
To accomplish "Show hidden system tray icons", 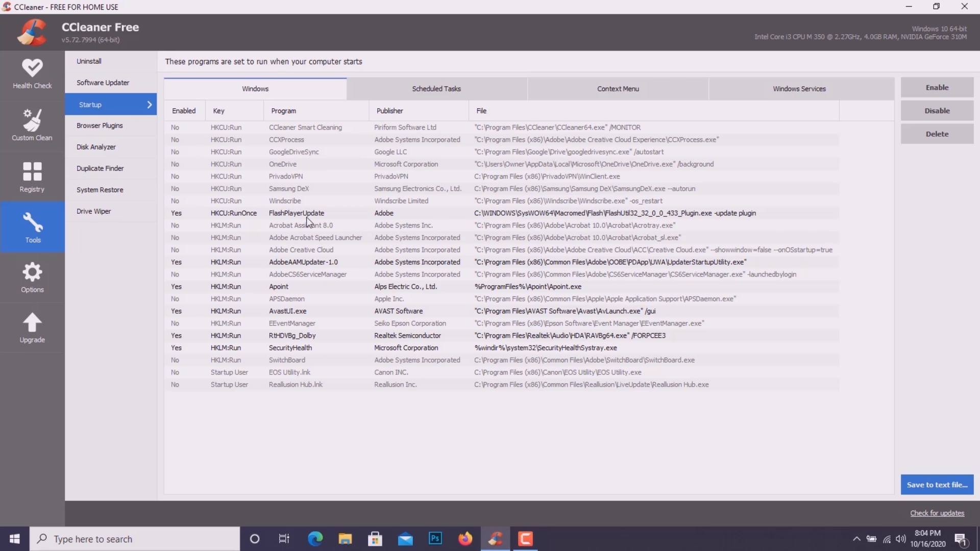I will [x=856, y=539].
